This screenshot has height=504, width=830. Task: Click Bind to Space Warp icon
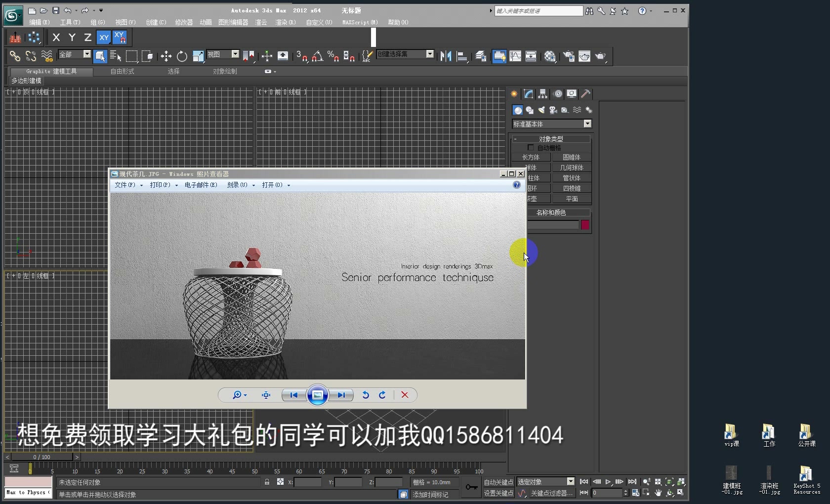47,56
